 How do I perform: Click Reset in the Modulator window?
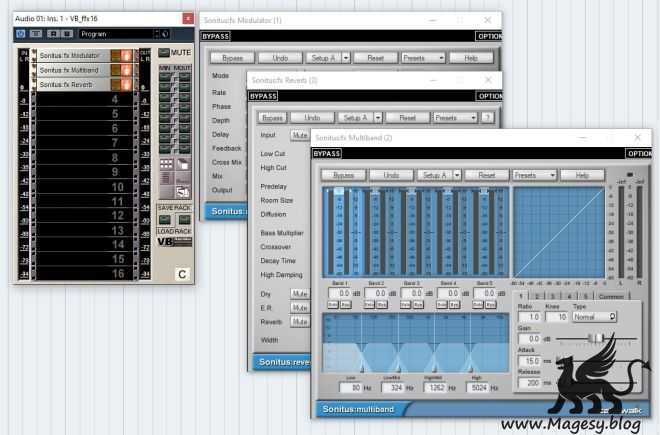click(x=375, y=58)
